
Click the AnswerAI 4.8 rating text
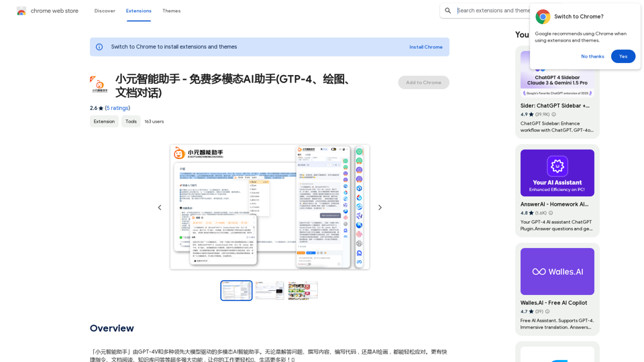524,213
